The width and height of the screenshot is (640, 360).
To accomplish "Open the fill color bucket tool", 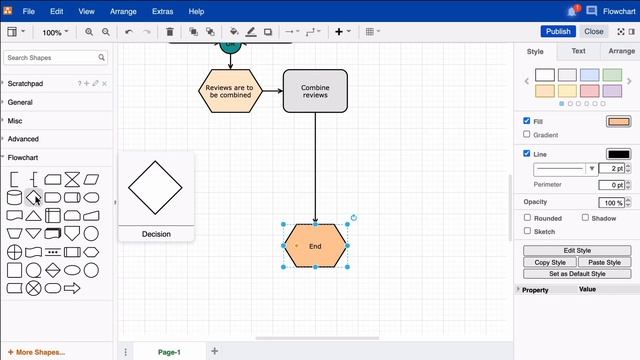I will 234,31.
